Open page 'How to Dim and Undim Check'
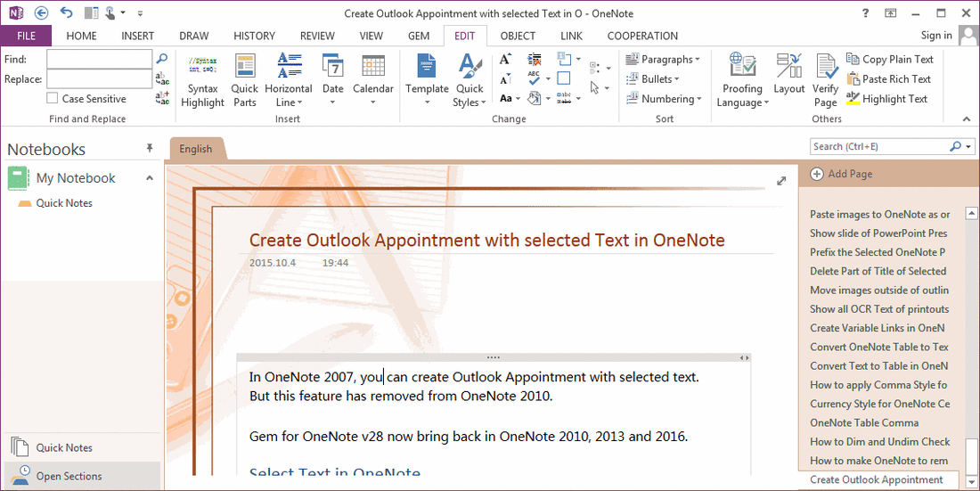980x491 pixels. click(880, 442)
